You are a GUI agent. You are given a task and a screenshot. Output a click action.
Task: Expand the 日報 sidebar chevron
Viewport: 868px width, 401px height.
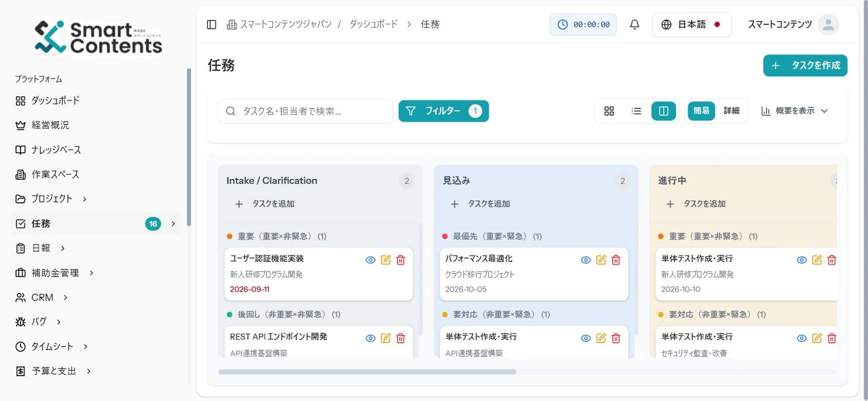63,248
